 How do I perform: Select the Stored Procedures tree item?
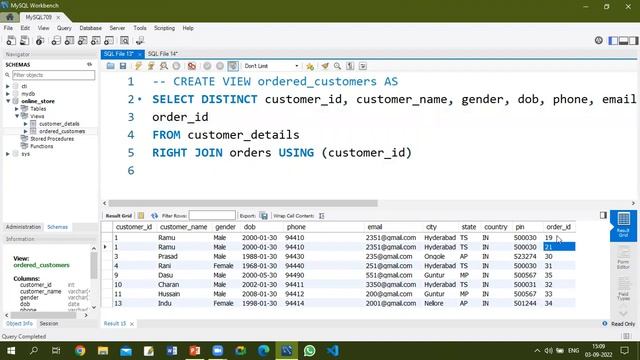coord(52,139)
